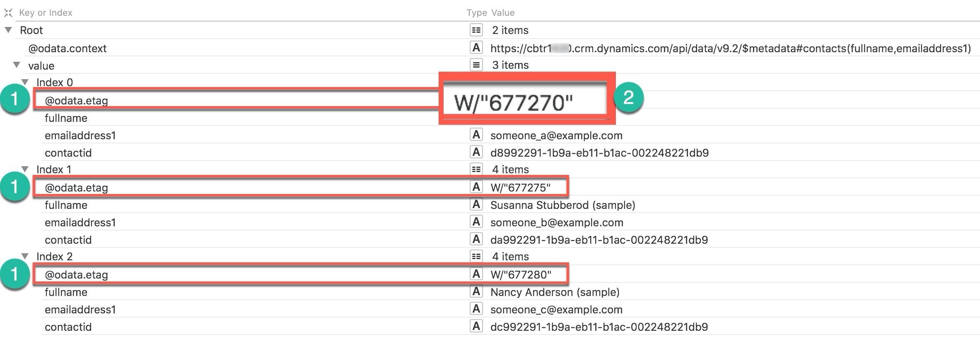The image size is (980, 354).
Task: Select the Index 0 row label
Action: 55,82
